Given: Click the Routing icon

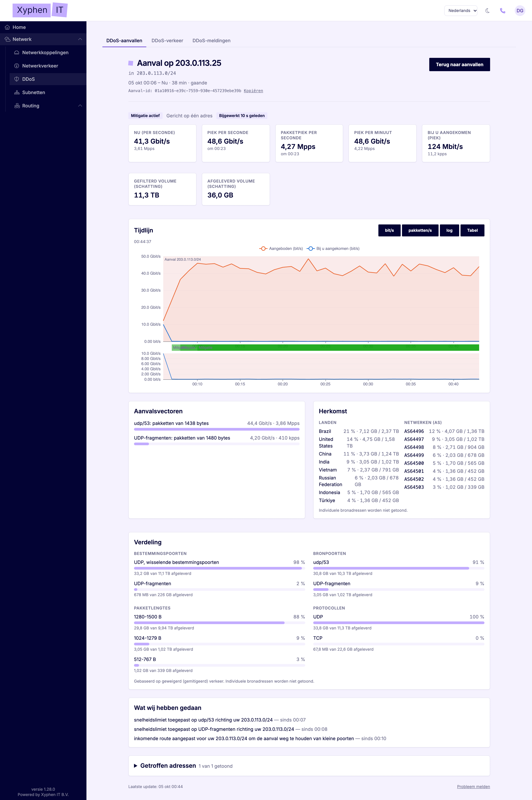Looking at the screenshot, I should (x=17, y=106).
